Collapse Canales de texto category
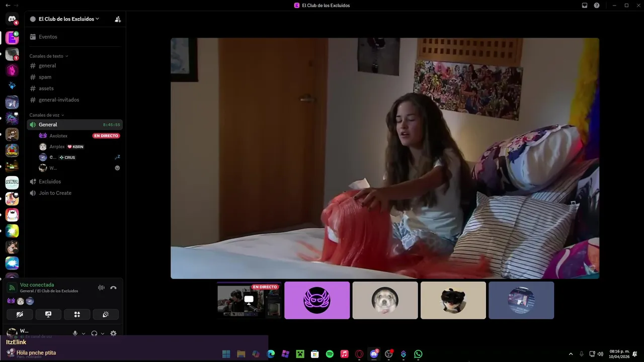Image resolution: width=644 pixels, height=362 pixels. tap(49, 56)
